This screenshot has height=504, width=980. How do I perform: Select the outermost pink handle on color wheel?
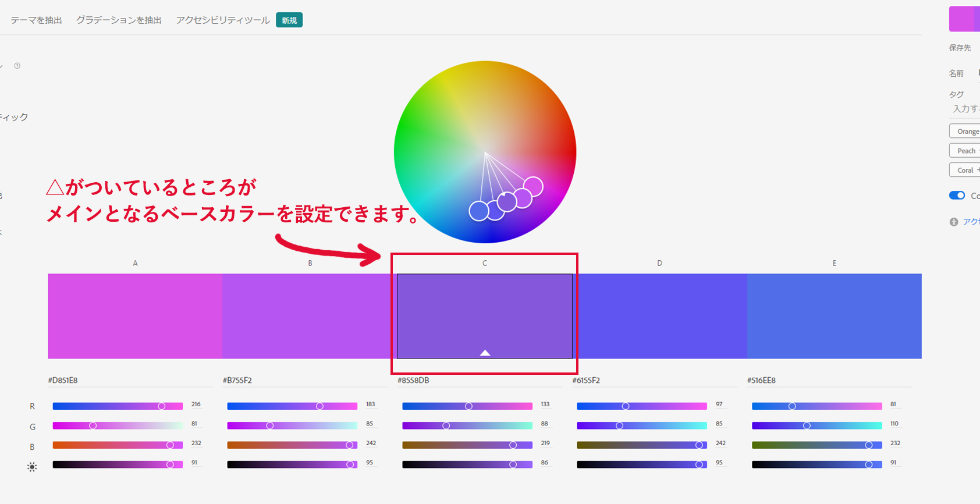click(533, 187)
